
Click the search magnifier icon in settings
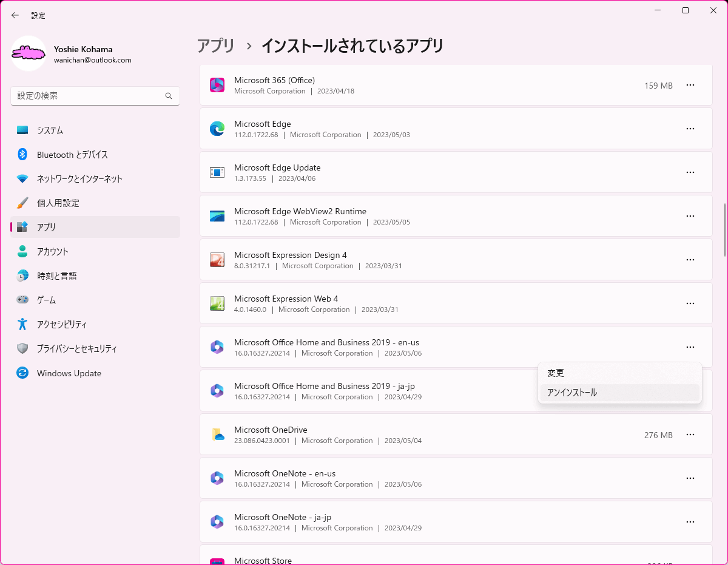coord(169,96)
